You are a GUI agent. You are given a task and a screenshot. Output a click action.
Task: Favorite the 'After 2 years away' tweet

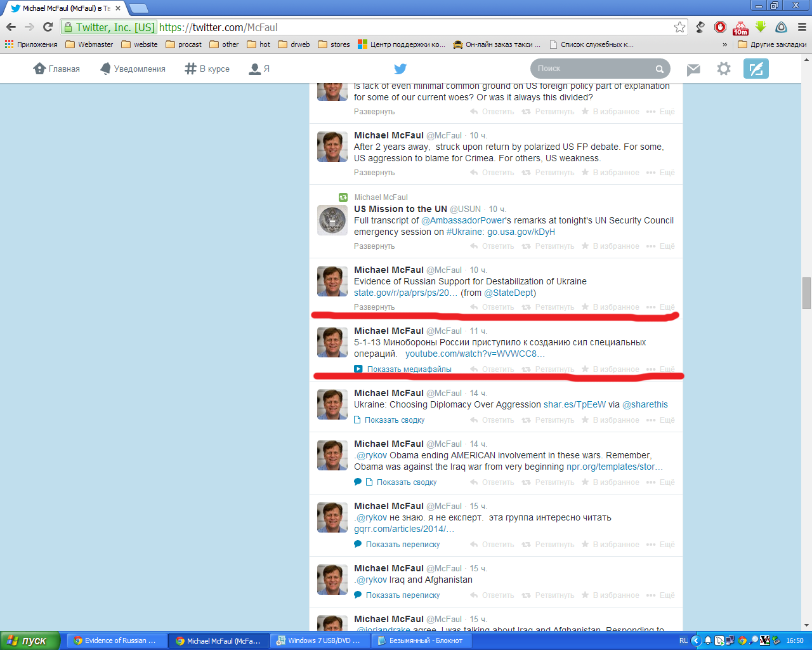610,173
